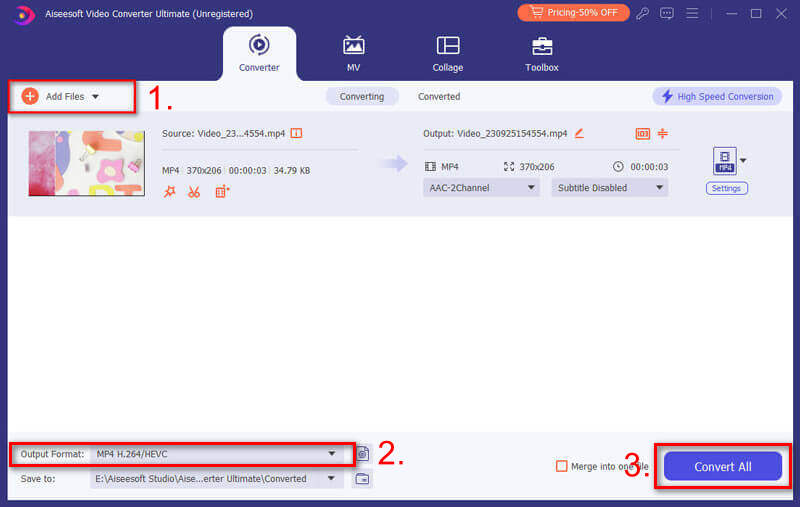The image size is (800, 507).
Task: Click the output resolution 370x206
Action: click(537, 167)
